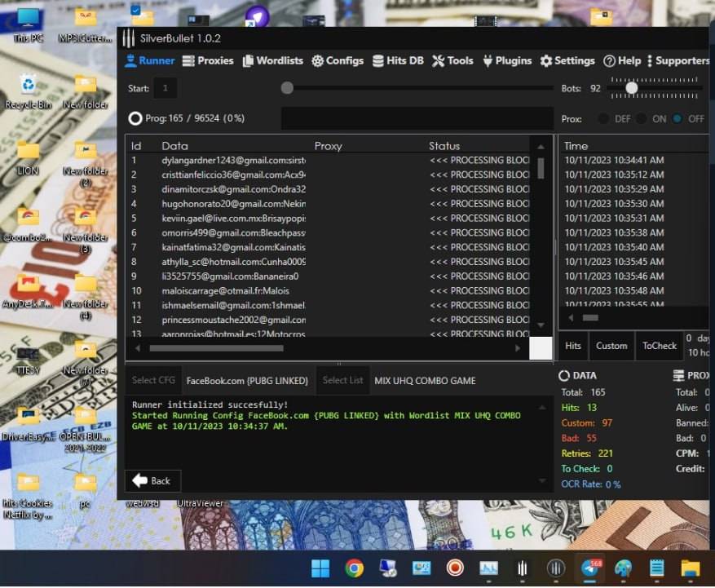Select the AnyDesk desktop shortcut
Image resolution: width=715 pixels, height=588 pixels.
pyautogui.click(x=28, y=291)
